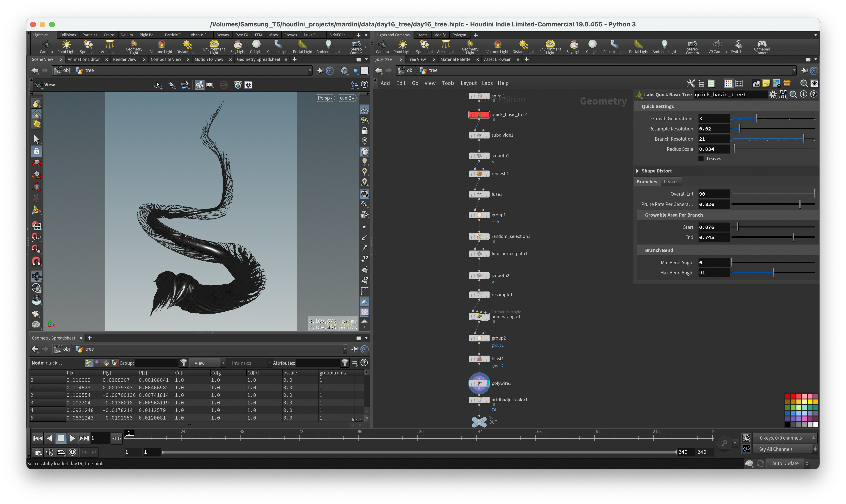Switch to the Render View tab
This screenshot has height=504, width=846.
(124, 59)
